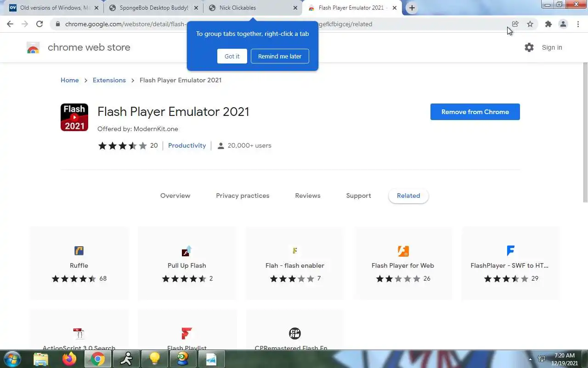The image size is (588, 368).
Task: Go to the Extensions breadcrumb
Action: coord(109,80)
